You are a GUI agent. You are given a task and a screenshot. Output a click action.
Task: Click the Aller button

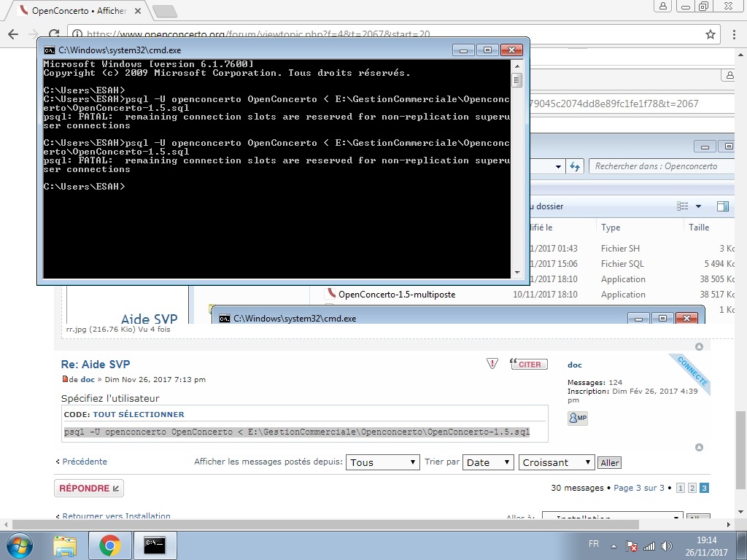[609, 463]
